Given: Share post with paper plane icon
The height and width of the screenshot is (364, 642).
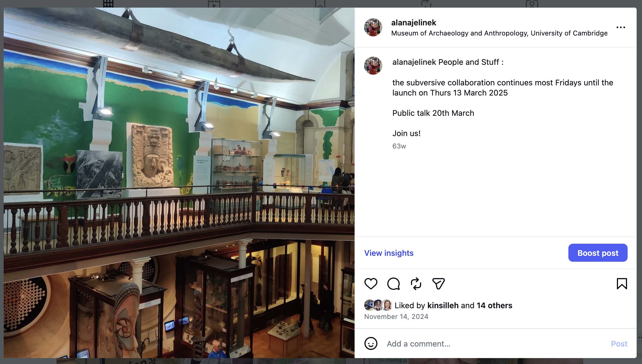Looking at the screenshot, I should click(438, 283).
